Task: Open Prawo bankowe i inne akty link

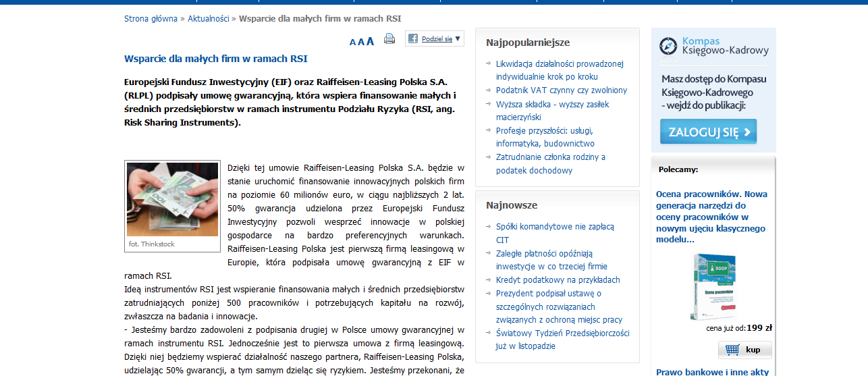Action: 712,371
